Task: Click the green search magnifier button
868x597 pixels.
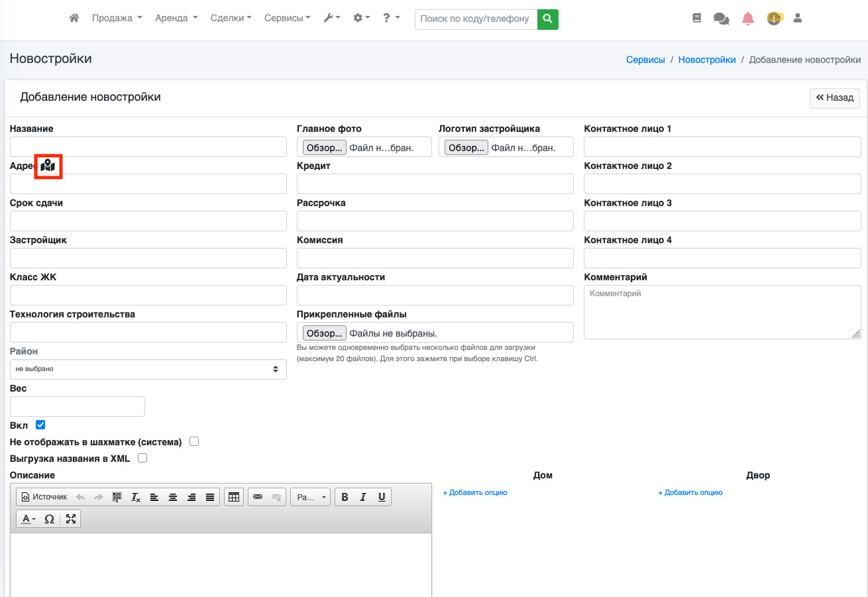Action: coord(547,19)
